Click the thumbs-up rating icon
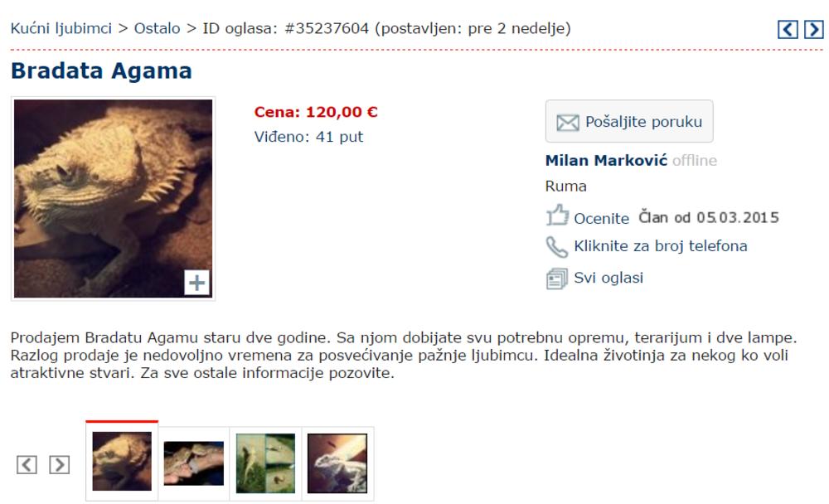829x504 pixels. [557, 216]
